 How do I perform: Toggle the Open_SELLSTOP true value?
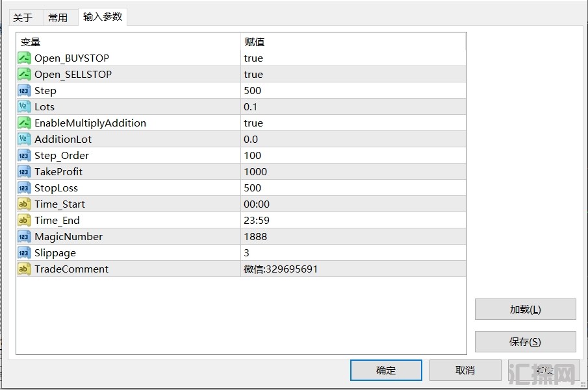[253, 75]
